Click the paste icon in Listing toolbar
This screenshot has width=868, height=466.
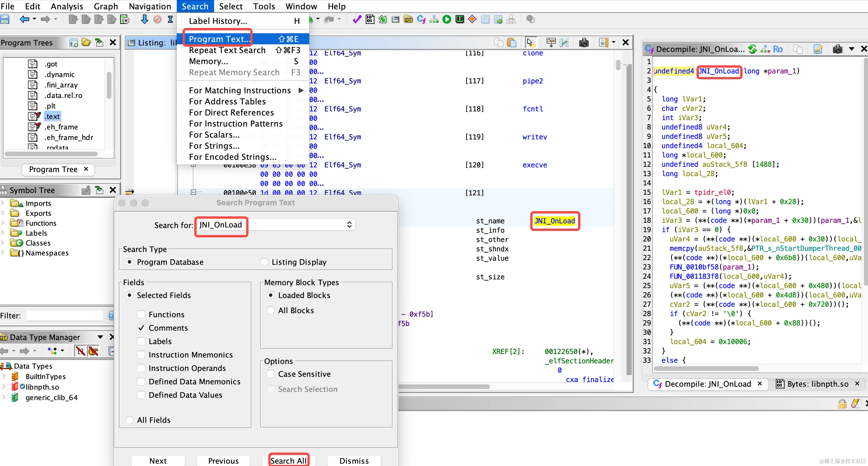512,43
